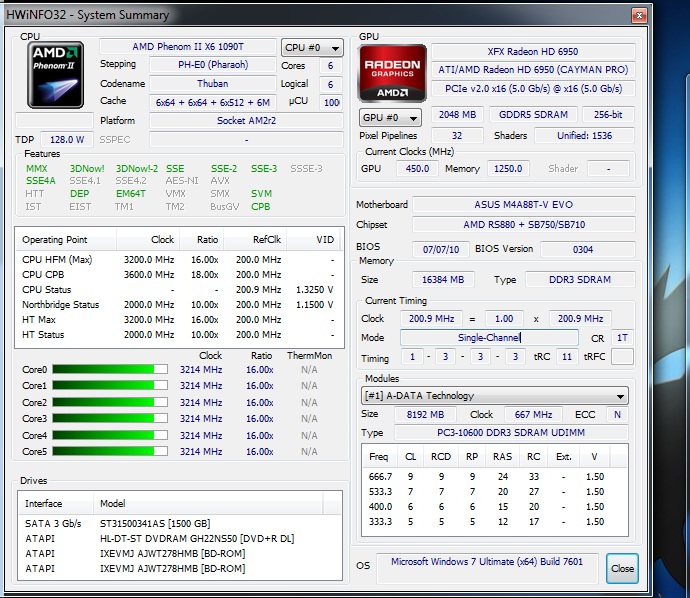Viewport: 690px width, 598px height.
Task: Select the 666.7 frequency timing row
Action: 495,477
